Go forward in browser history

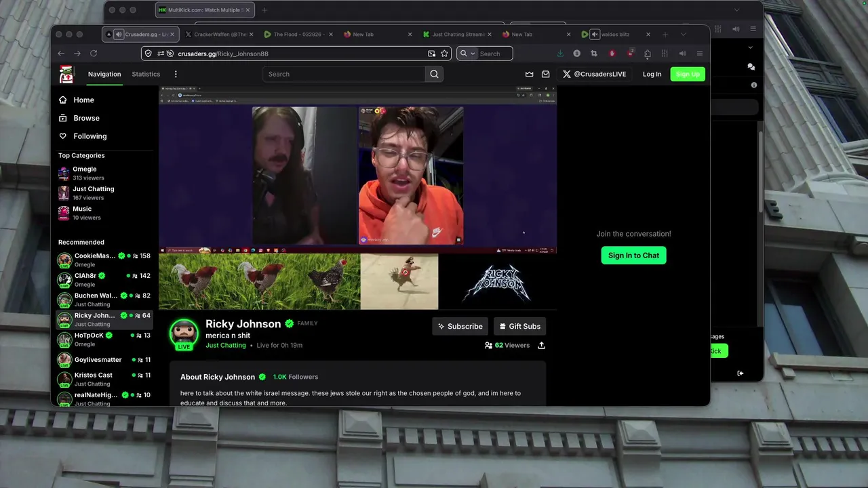coord(77,54)
